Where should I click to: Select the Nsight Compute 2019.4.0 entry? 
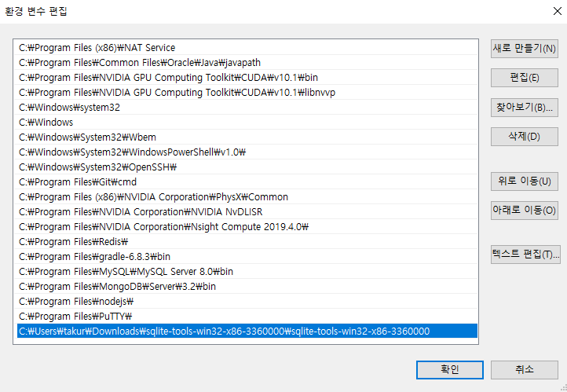[x=247, y=227]
